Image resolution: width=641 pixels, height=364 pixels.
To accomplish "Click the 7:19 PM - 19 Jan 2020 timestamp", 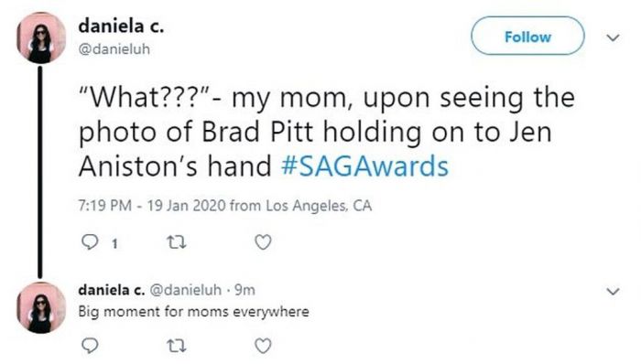I will point(152,205).
